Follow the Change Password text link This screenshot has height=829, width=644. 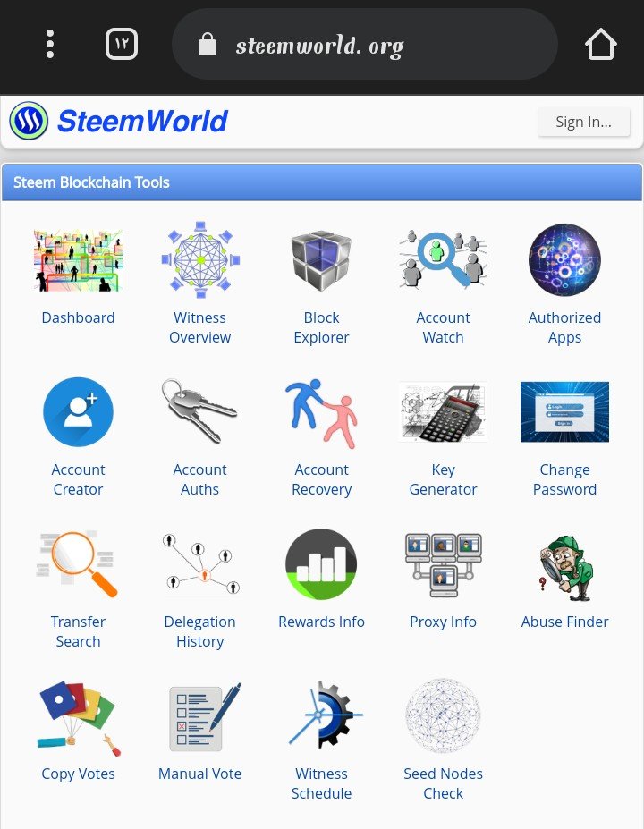coord(564,479)
